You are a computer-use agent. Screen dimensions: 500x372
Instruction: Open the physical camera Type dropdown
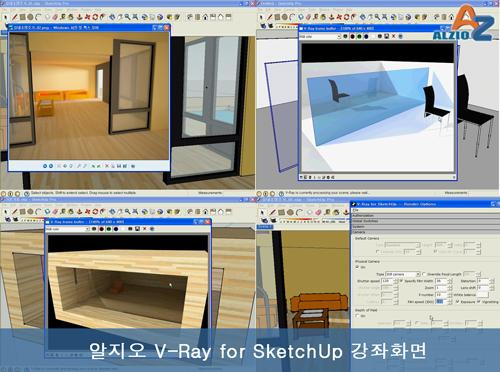[402, 274]
